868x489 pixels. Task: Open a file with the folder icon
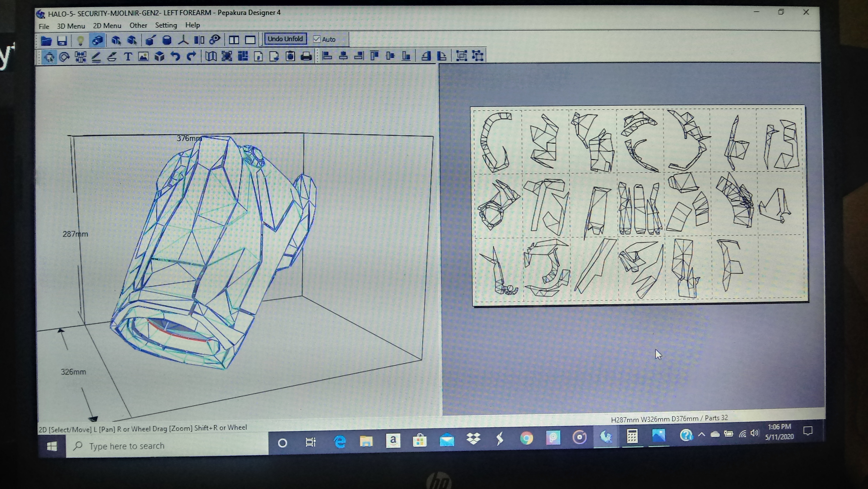click(46, 41)
